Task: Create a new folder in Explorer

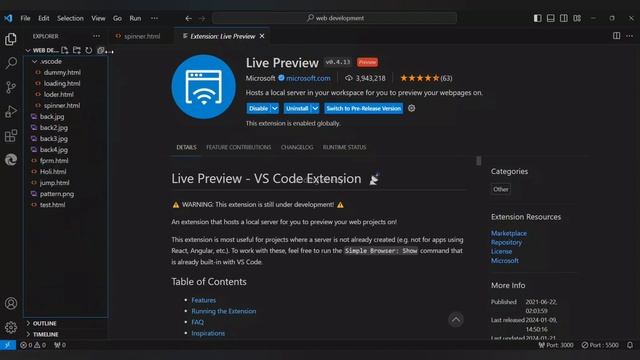Action: point(77,50)
